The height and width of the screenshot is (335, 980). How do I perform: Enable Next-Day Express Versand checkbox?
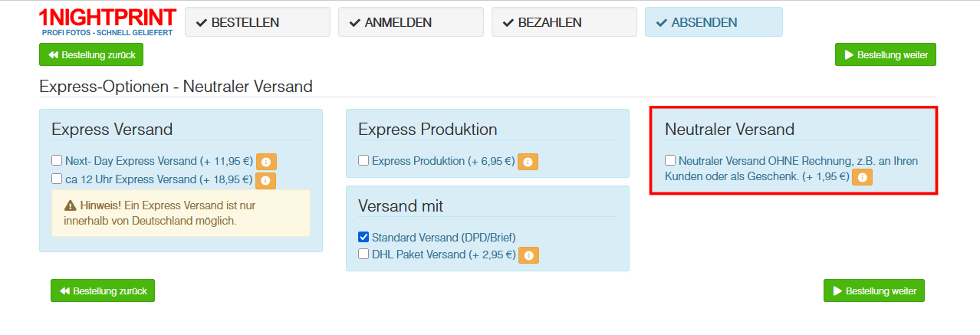click(57, 161)
